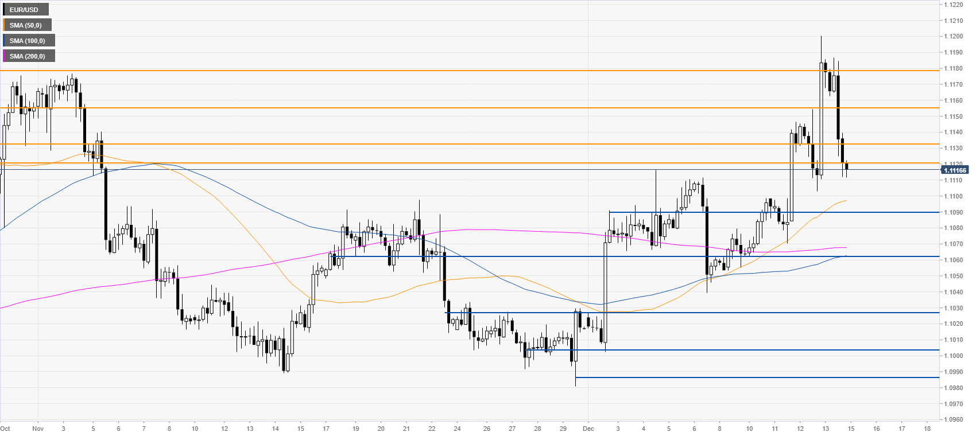Image resolution: width=980 pixels, height=436 pixels.
Task: Click the Oct label on time axis
Action: (5, 429)
